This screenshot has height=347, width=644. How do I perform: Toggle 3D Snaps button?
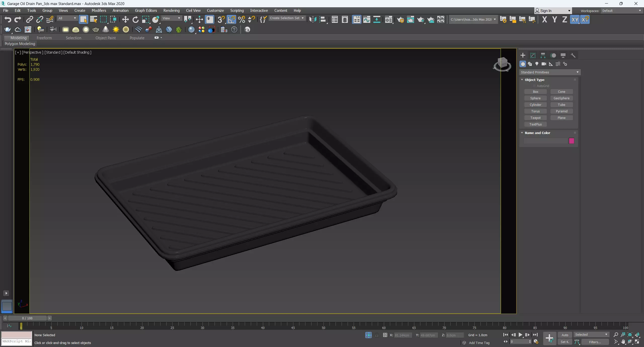221,20
